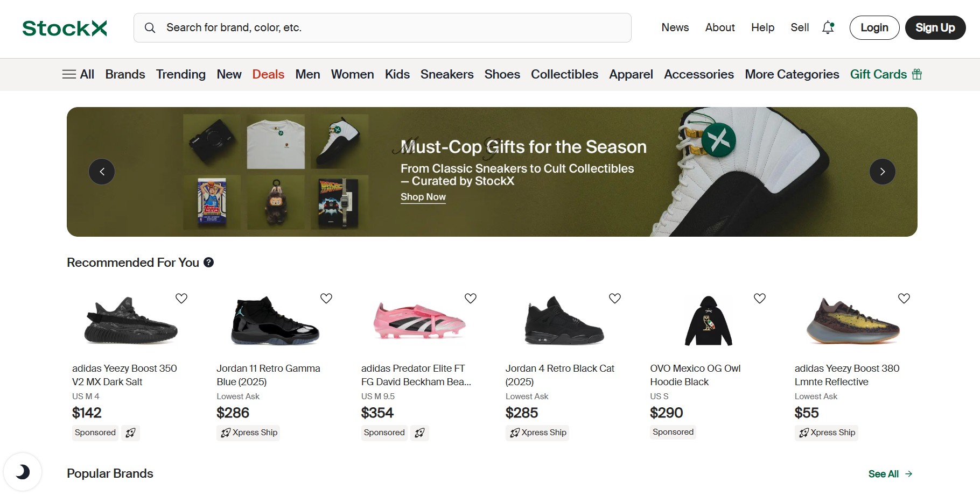This screenshot has height=496, width=980.
Task: Open the More Categories menu
Action: [x=792, y=74]
